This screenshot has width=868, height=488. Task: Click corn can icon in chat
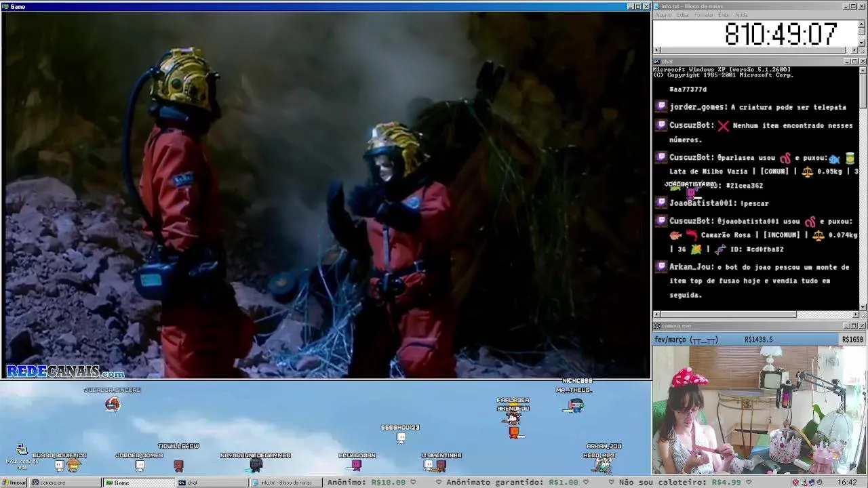point(850,159)
